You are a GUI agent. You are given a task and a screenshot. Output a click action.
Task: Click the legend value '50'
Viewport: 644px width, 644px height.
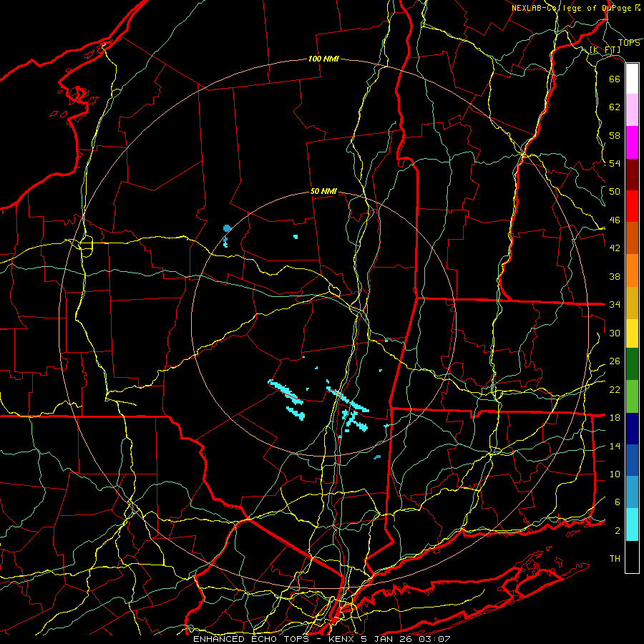click(615, 192)
